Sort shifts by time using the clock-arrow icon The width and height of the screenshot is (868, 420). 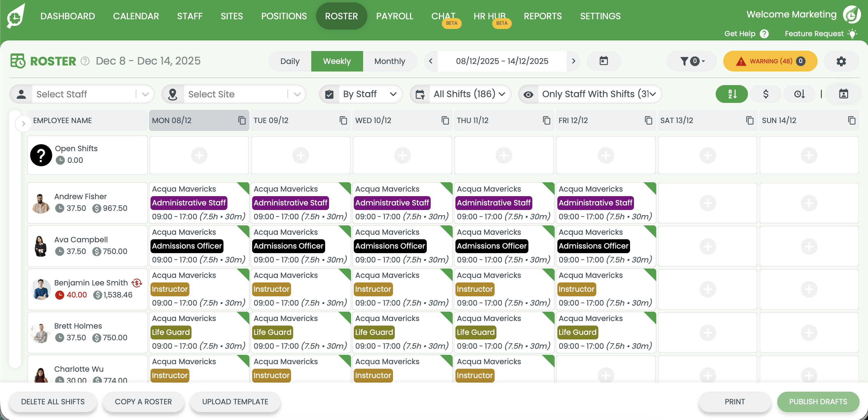coord(799,94)
